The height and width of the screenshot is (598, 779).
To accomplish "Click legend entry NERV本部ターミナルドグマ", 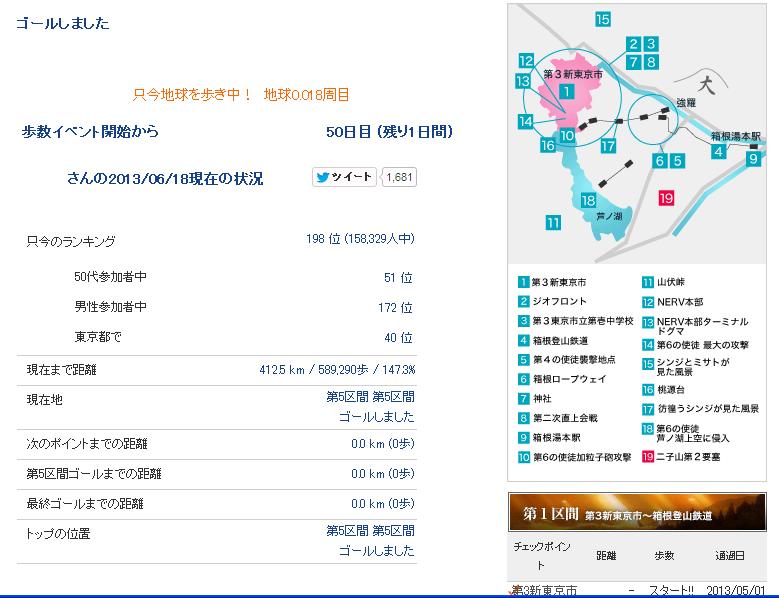I will 695,326.
